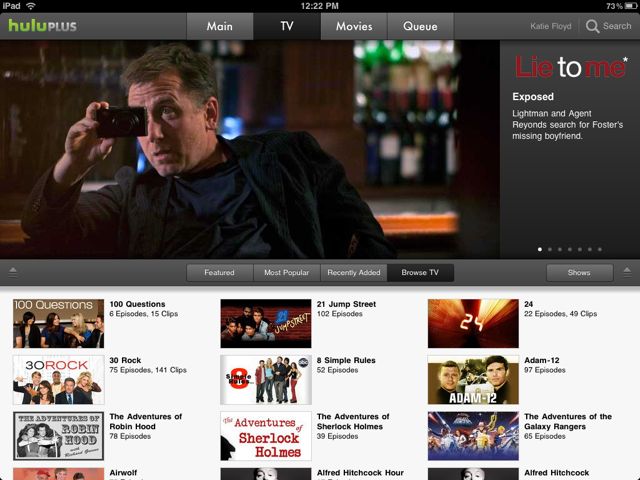Click the right collapse arrow icon

[x=627, y=272]
